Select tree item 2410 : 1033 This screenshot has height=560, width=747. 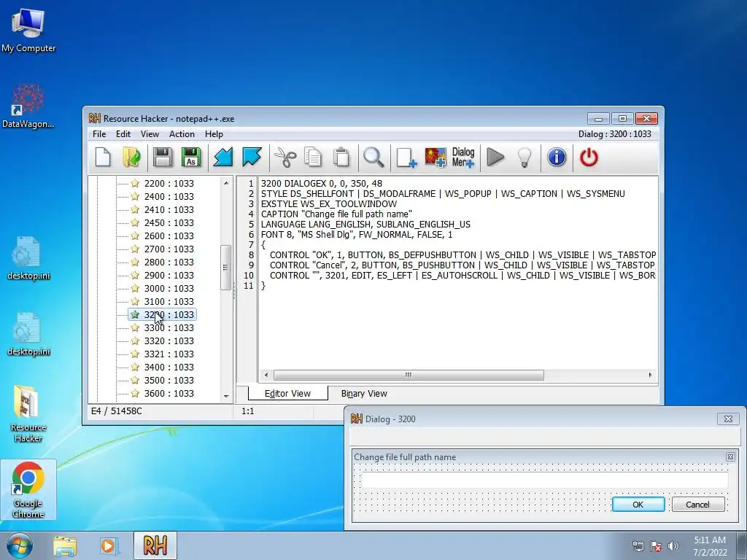point(169,209)
